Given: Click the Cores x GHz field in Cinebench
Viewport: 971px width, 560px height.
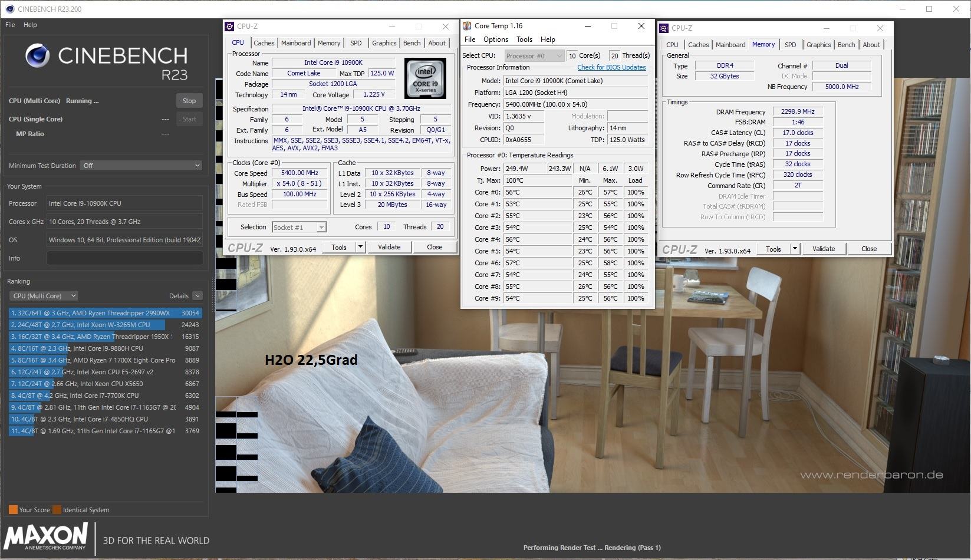Looking at the screenshot, I should [x=124, y=222].
